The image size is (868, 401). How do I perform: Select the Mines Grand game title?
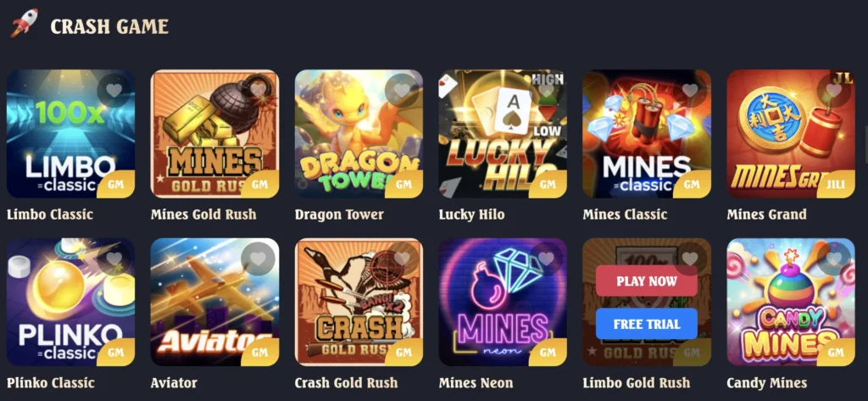point(766,214)
